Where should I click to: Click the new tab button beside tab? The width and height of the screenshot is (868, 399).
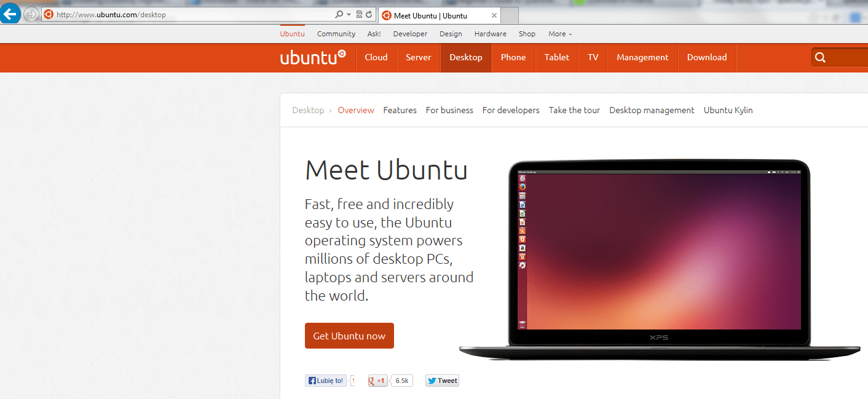pos(510,15)
